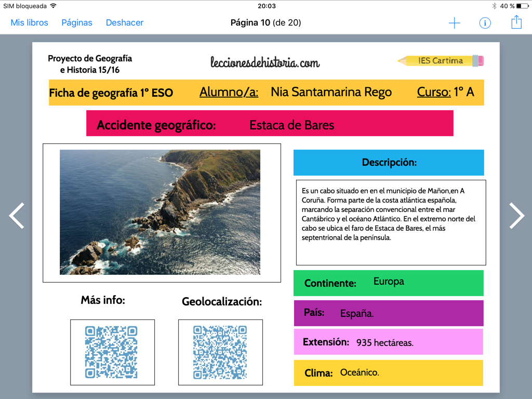Select the Más info QR code
Image resolution: width=532 pixels, height=399 pixels.
click(112, 352)
